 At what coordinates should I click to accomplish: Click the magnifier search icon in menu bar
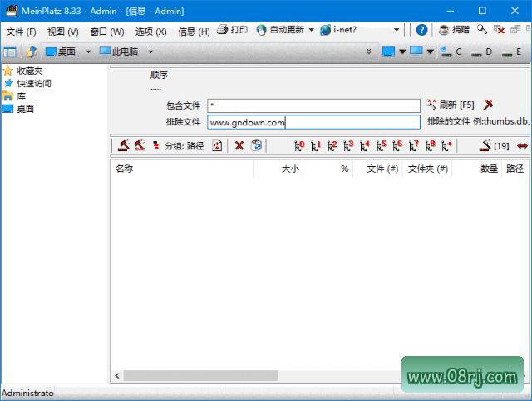pyautogui.click(x=482, y=30)
